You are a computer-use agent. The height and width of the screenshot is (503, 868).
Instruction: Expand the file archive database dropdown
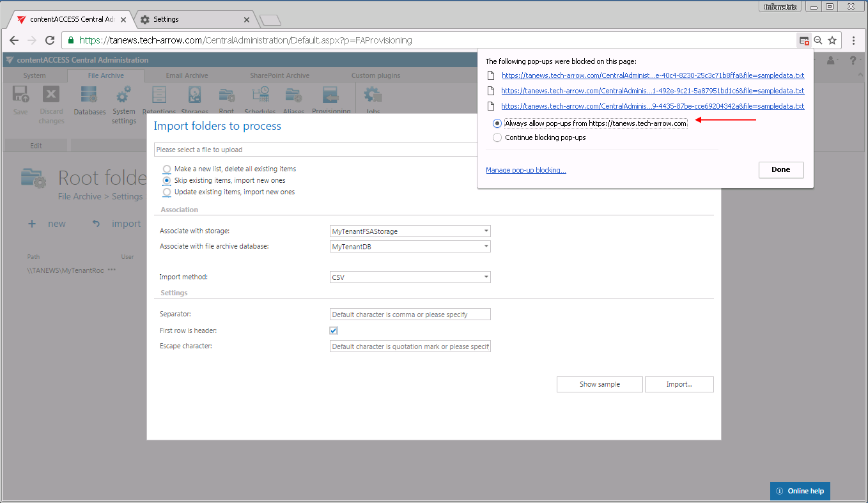click(486, 247)
